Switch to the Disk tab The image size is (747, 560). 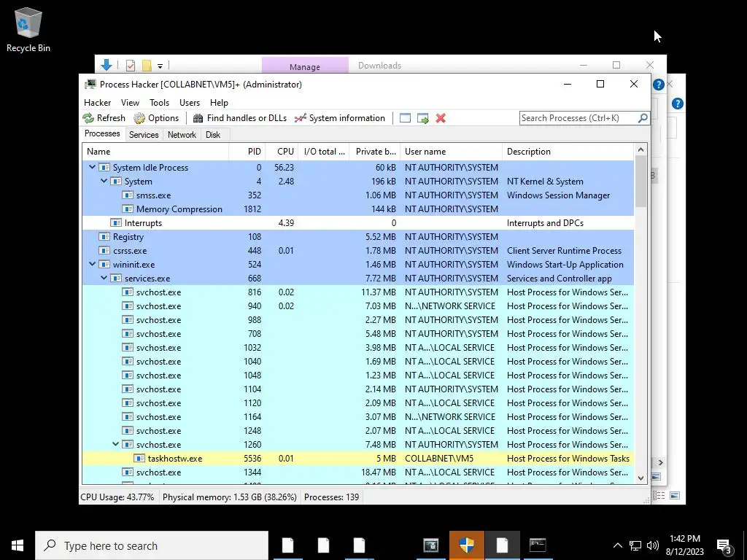(213, 135)
